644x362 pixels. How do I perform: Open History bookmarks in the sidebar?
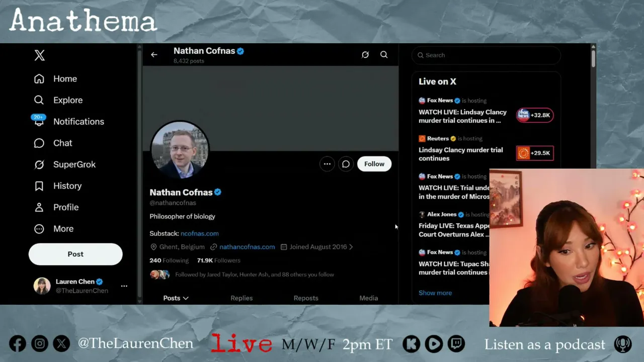click(x=57, y=186)
